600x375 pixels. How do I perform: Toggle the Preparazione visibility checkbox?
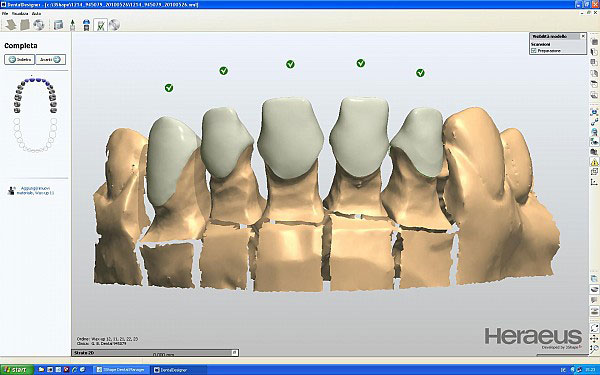click(x=534, y=51)
